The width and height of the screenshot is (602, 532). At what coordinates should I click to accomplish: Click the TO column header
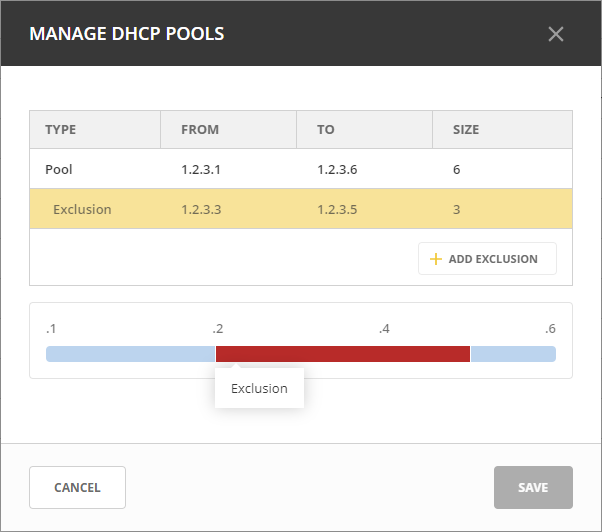pyautogui.click(x=326, y=130)
